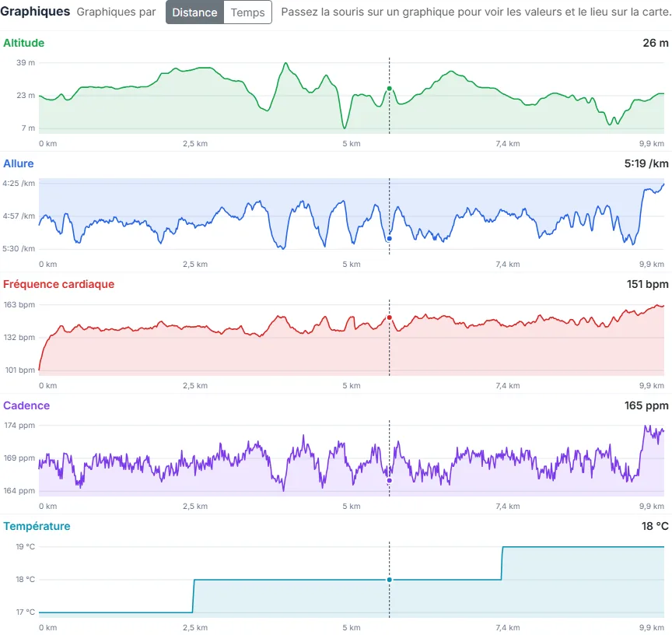Click the teal marker dot on the Température curve
This screenshot has width=672, height=635.
[389, 580]
